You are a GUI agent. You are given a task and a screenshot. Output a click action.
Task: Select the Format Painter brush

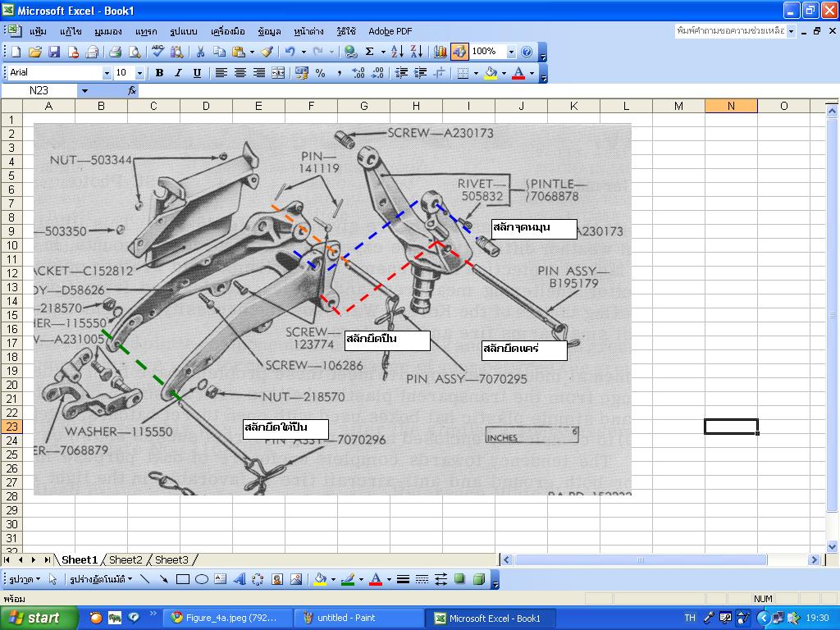[x=266, y=52]
